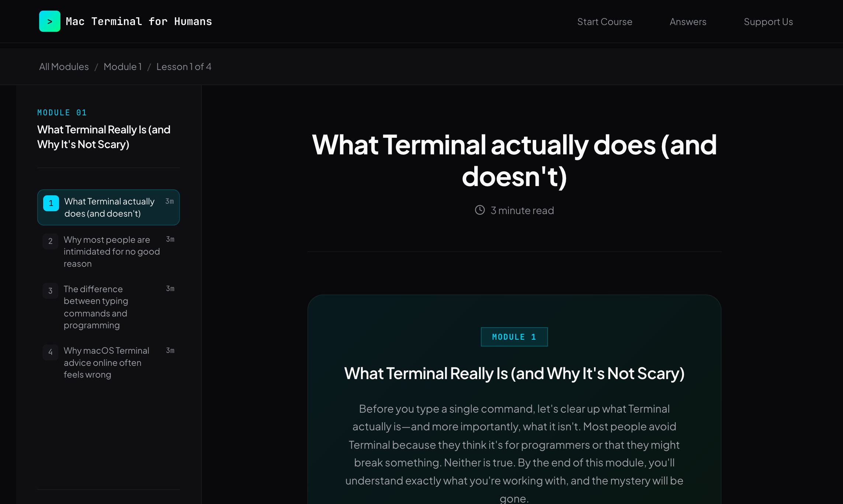Click the active 'What Terminal actually does' lesson
The height and width of the screenshot is (504, 843).
point(109,207)
